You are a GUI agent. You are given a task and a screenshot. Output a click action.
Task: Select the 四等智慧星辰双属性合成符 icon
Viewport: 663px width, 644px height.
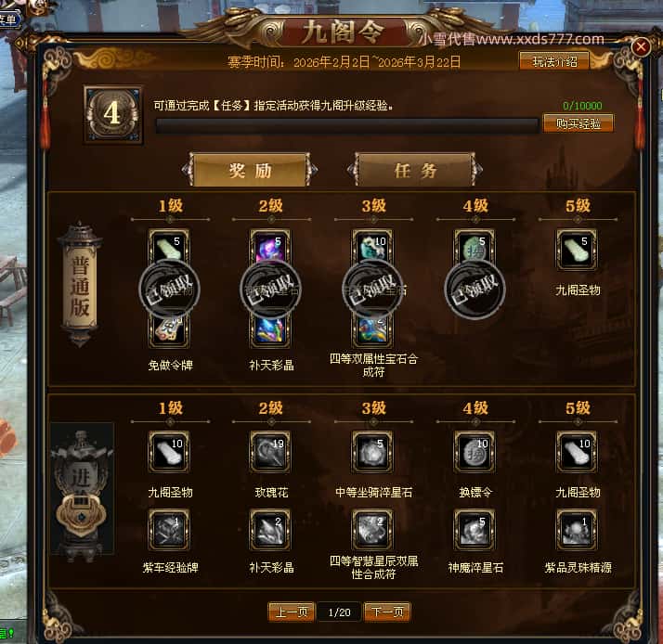372,530
